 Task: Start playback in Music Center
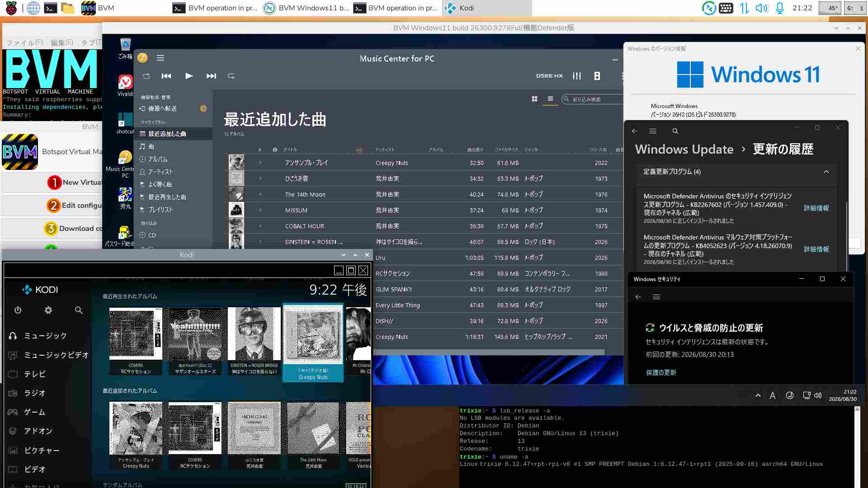(x=189, y=76)
